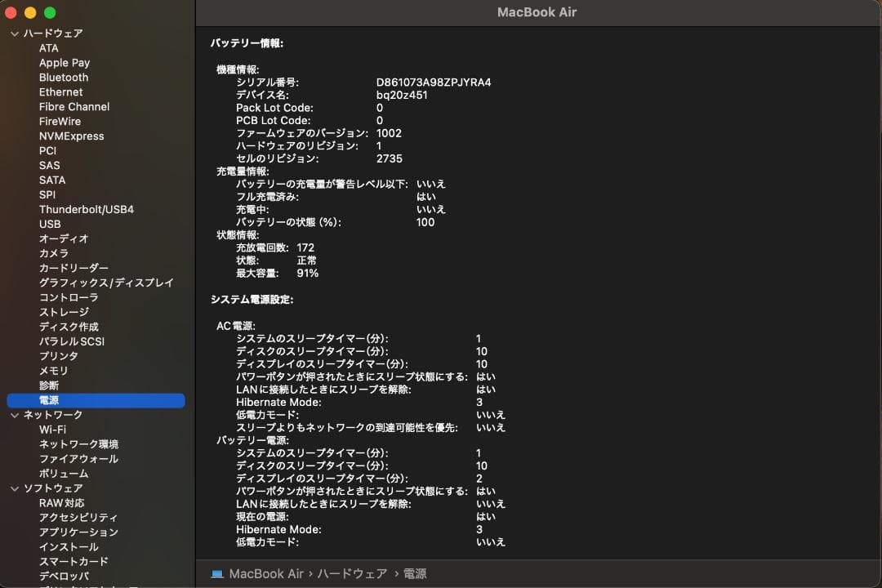The image size is (882, 588).
Task: Click the green zoom window button
Action: click(50, 12)
